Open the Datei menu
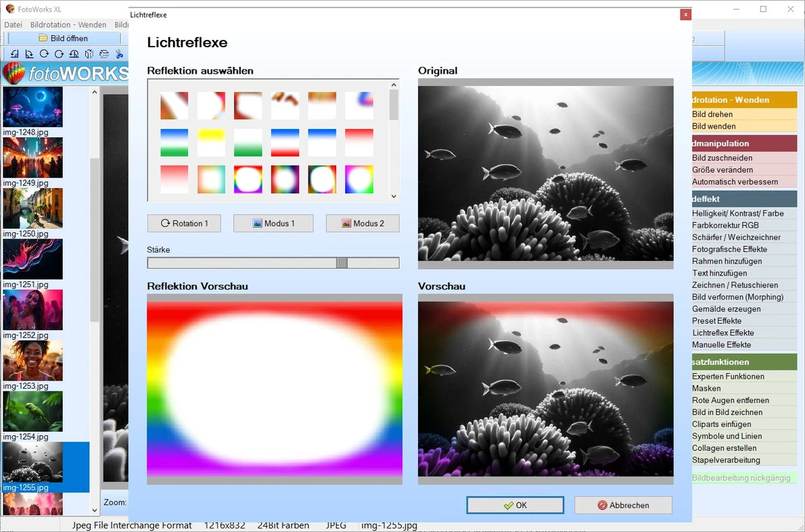Image resolution: width=805 pixels, height=532 pixels. click(x=14, y=24)
